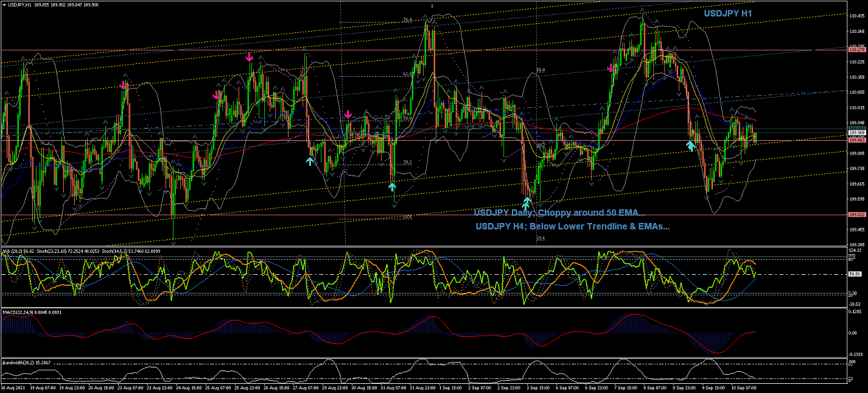
Task: Select the cyan up arrow below the 38.2 Fibonacci label
Action: 392,186
